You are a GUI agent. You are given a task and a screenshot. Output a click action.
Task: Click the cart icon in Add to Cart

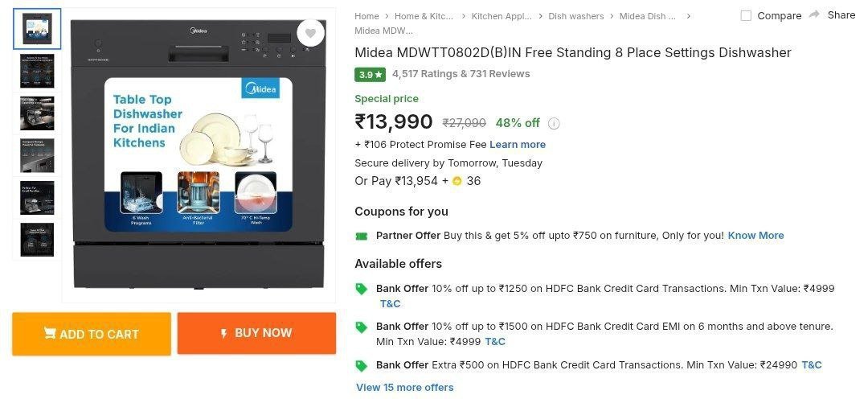[50, 333]
